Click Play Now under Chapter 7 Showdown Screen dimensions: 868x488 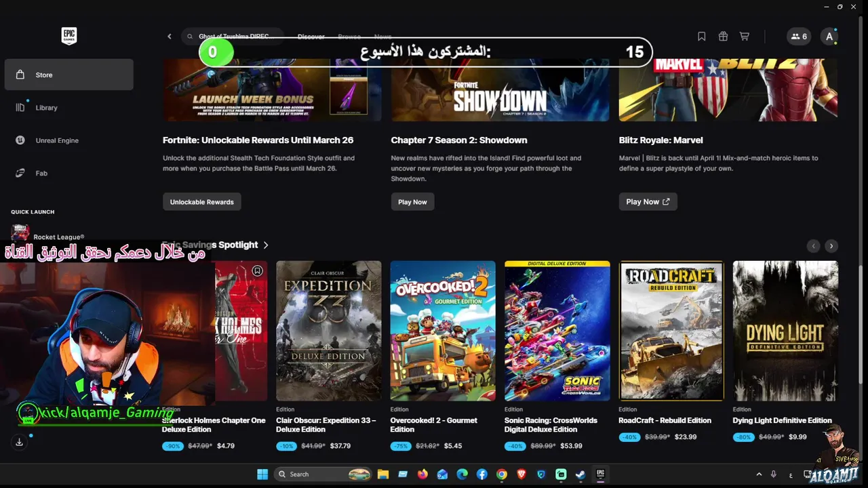pos(412,202)
